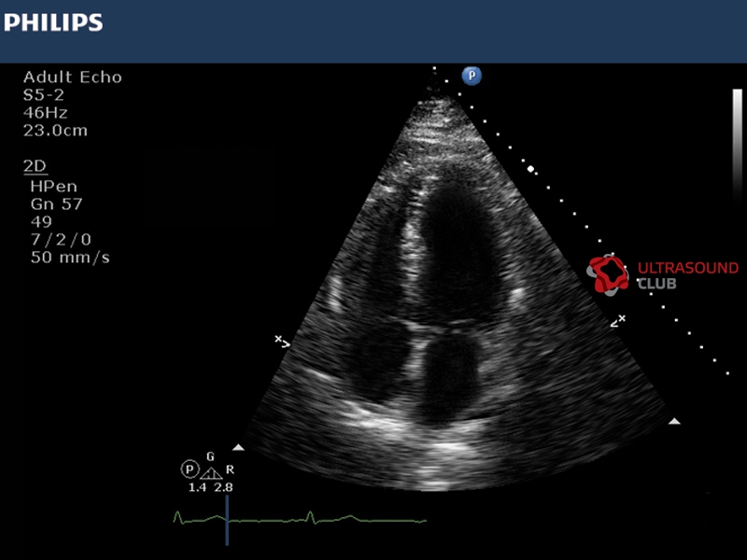Click the ULTRASOUND CLUB text

[687, 275]
